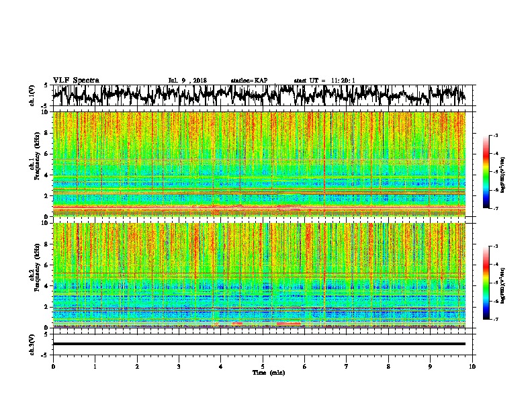The image size is (532, 411).
Task: Click the "Time (min)" x-axis label
Action: click(x=269, y=373)
